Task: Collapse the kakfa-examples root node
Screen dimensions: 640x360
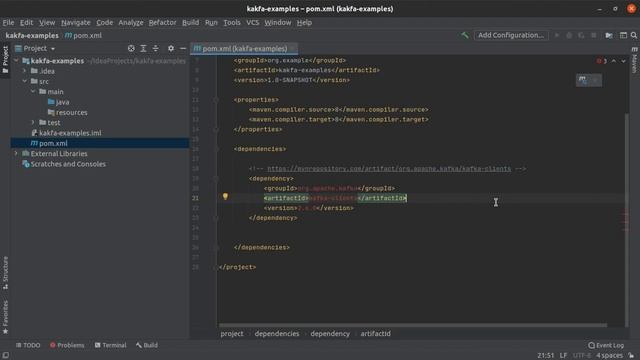Action: click(x=16, y=61)
